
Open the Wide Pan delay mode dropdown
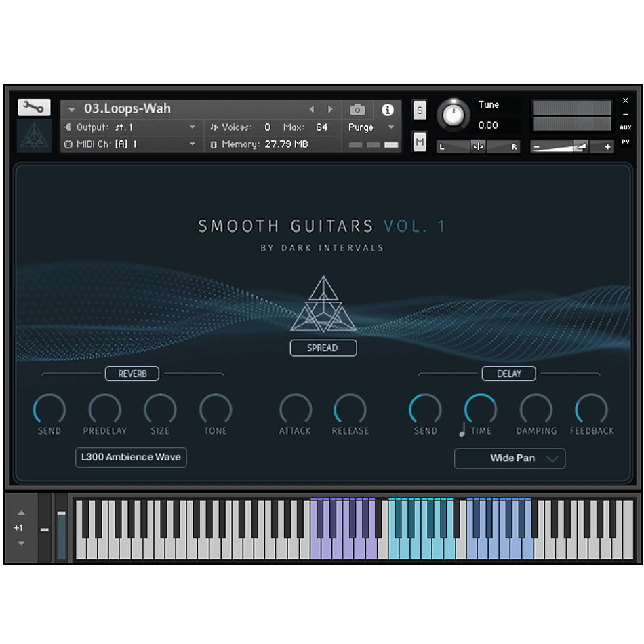[509, 458]
